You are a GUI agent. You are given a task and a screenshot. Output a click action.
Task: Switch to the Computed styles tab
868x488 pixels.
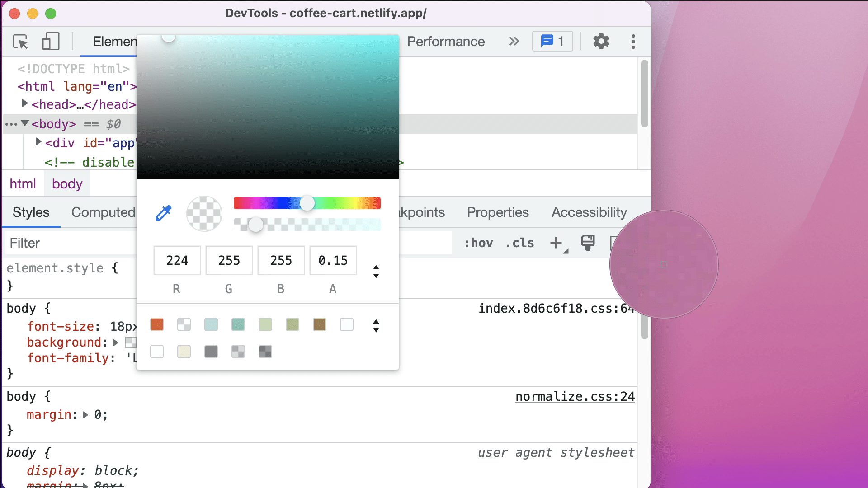point(103,213)
